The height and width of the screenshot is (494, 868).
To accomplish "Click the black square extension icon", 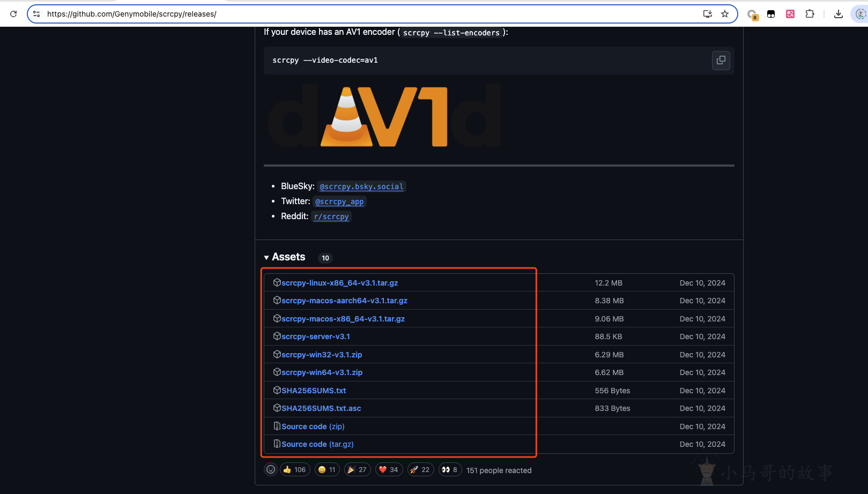I will click(771, 14).
